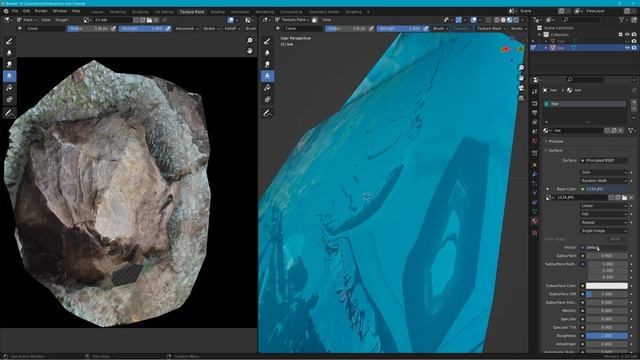Toggle the Collection exclude checkbox in the outliner

point(620,35)
